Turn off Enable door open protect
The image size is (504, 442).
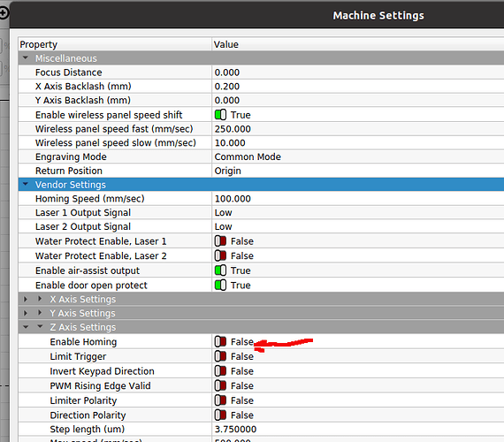click(x=220, y=286)
